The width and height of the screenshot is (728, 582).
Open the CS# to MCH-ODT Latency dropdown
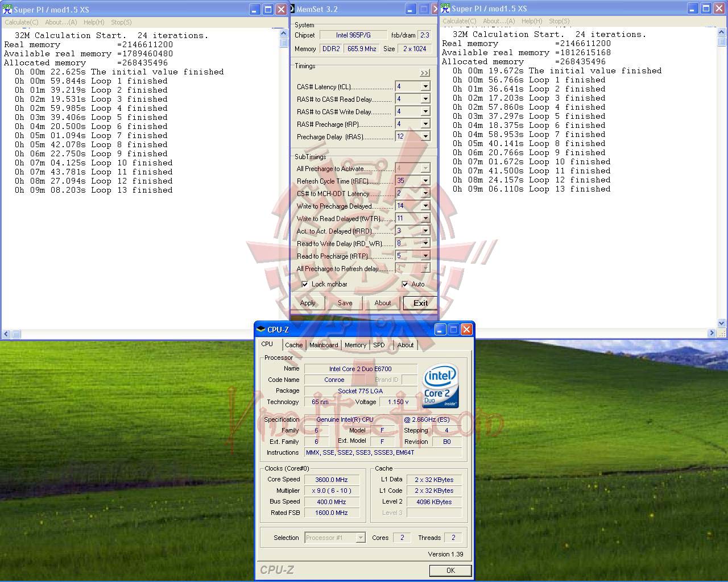pos(425,193)
